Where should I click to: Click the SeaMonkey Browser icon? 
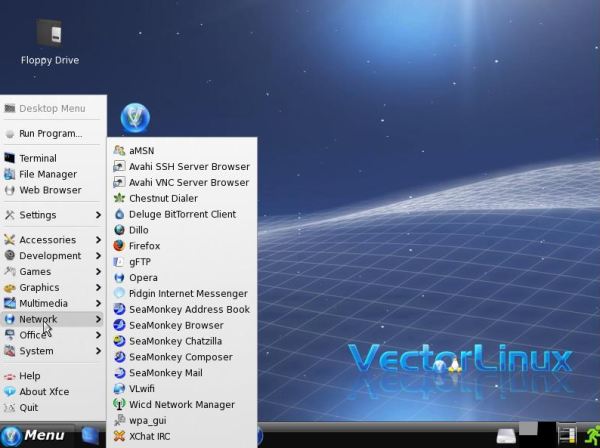coord(119,325)
